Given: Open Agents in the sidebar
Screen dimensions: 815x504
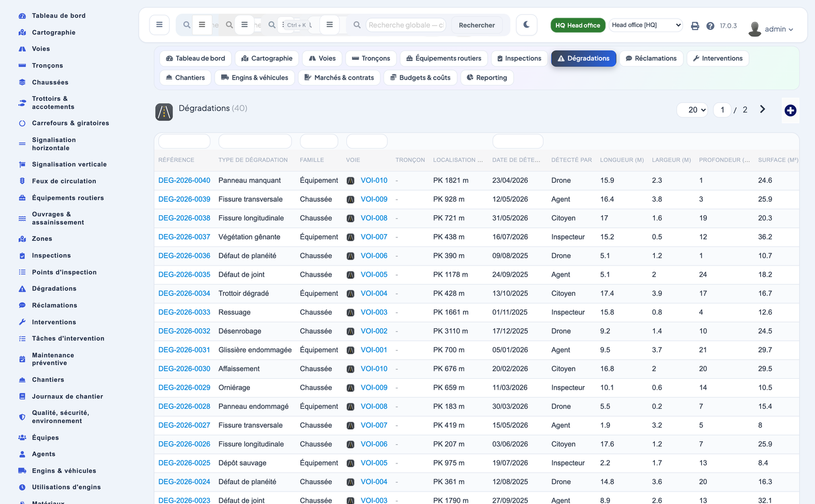Looking at the screenshot, I should (x=43, y=454).
